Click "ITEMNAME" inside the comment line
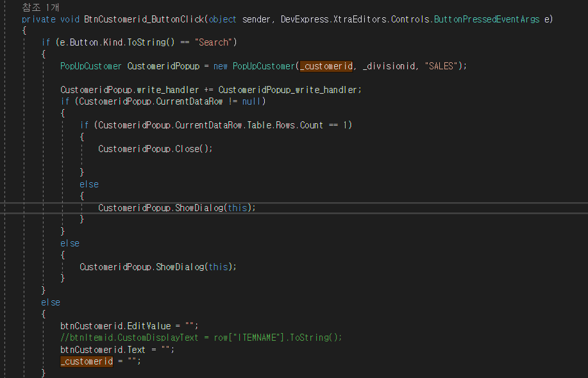The image size is (588, 378). 257,338
